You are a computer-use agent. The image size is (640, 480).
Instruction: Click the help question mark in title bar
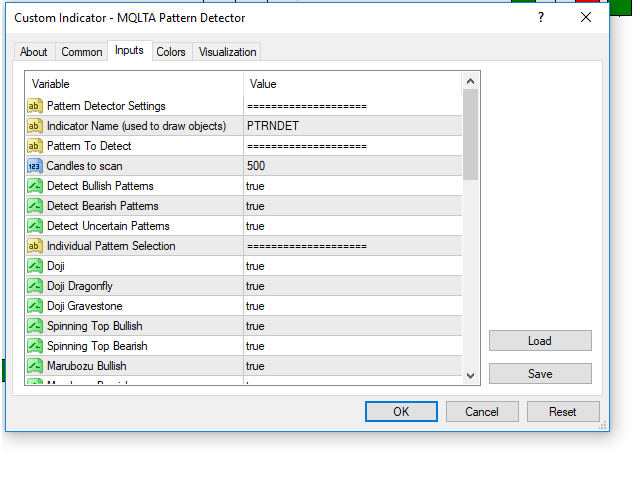tap(541, 18)
